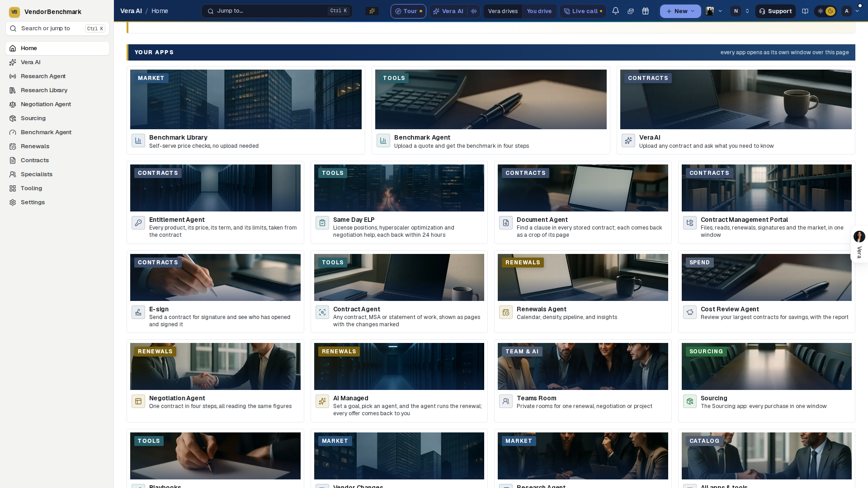The height and width of the screenshot is (488, 868).
Task: Click the notifications bell icon
Action: click(615, 11)
